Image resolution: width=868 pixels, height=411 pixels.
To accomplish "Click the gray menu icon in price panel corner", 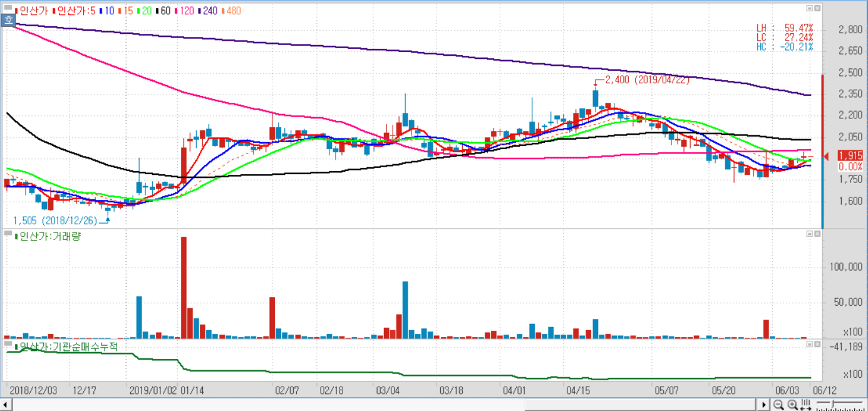I will 8,8.
